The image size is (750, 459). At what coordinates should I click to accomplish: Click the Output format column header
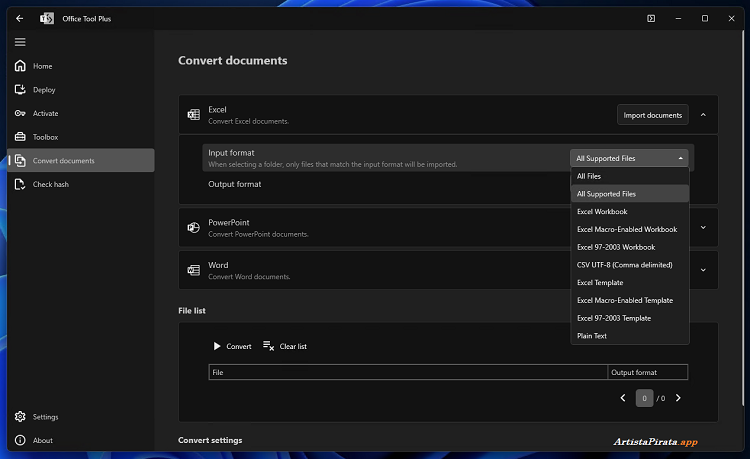point(648,372)
